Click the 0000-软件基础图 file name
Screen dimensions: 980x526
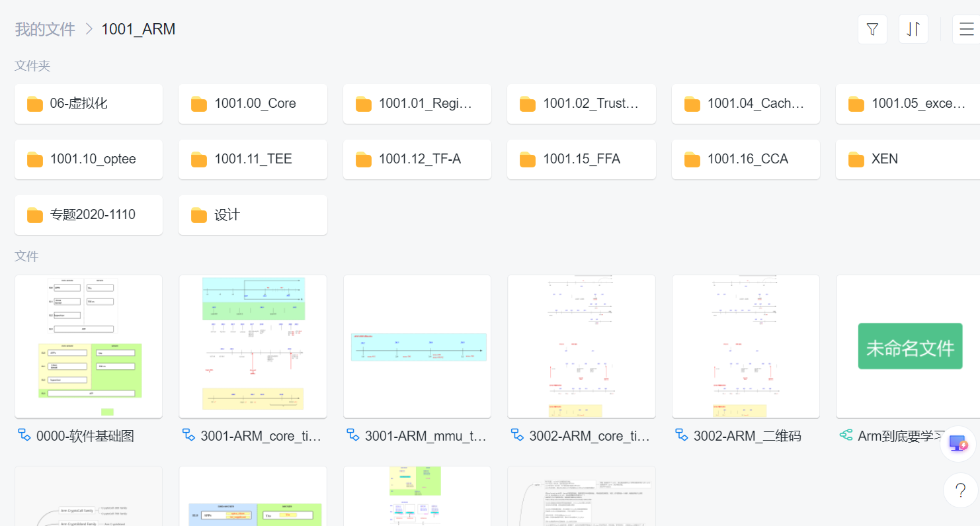(85, 436)
